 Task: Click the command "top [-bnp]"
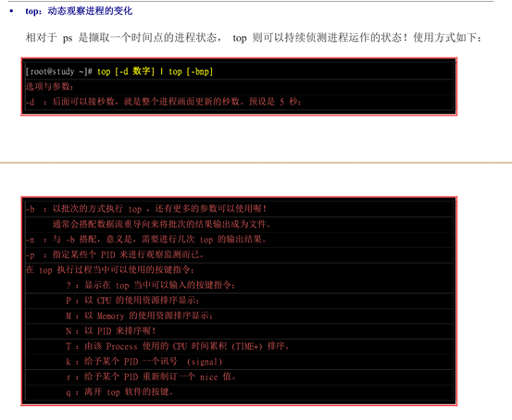[191, 71]
